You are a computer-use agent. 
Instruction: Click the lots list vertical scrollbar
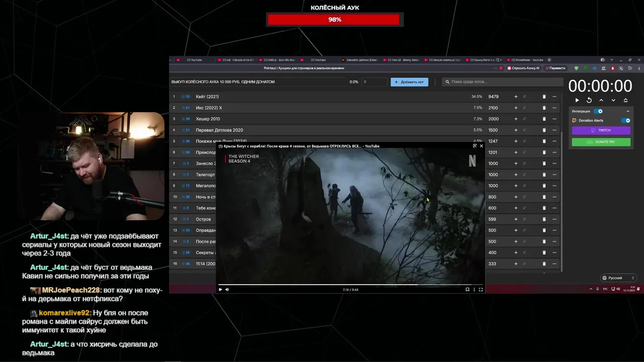click(x=561, y=201)
